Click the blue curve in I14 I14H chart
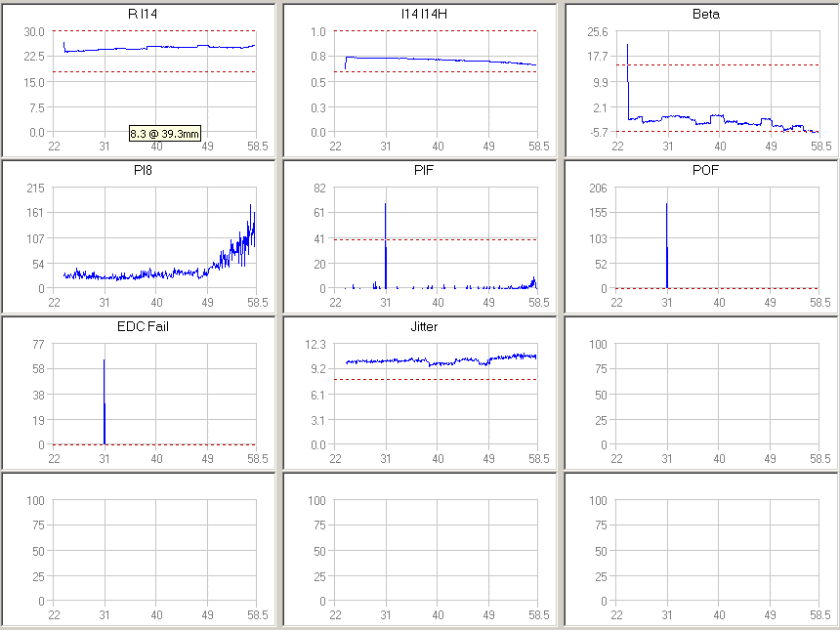The height and width of the screenshot is (630, 840). coord(440,60)
